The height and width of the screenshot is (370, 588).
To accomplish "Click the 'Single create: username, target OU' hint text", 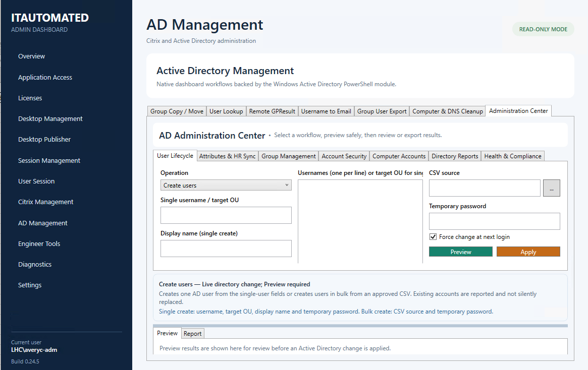I will pos(326,312).
